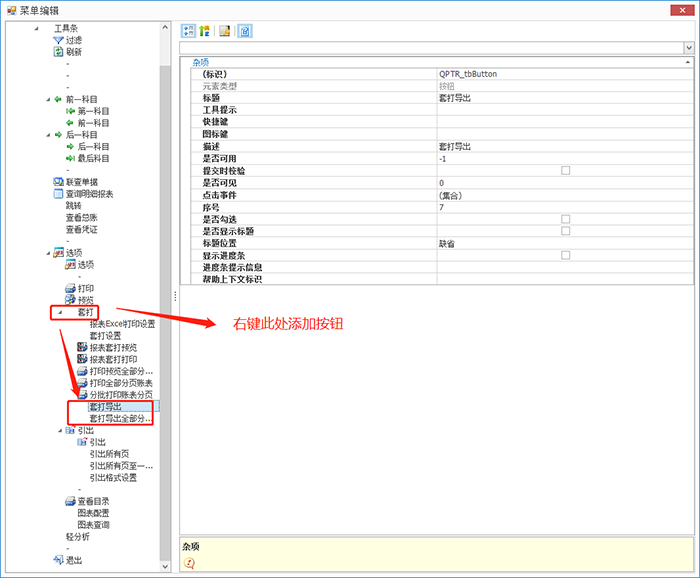This screenshot has height=578, width=700.
Task: Click the 联查单据 icon in tree
Action: coord(58,182)
